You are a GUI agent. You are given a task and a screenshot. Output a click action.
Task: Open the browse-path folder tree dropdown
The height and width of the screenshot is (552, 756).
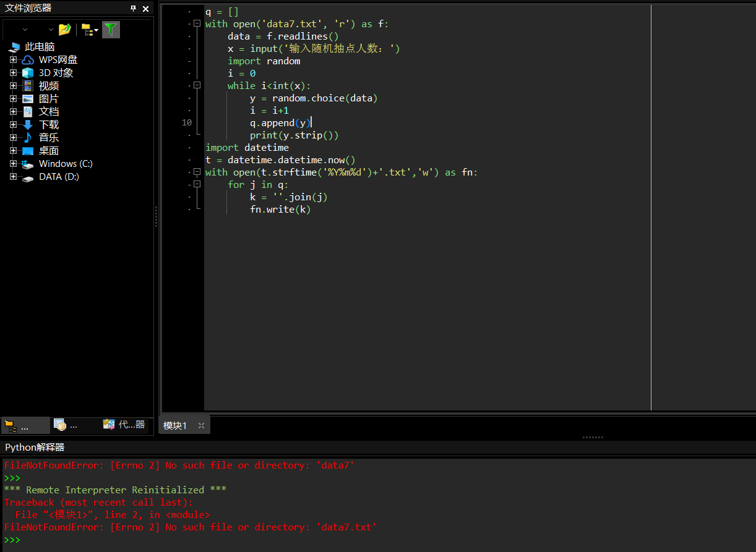90,29
